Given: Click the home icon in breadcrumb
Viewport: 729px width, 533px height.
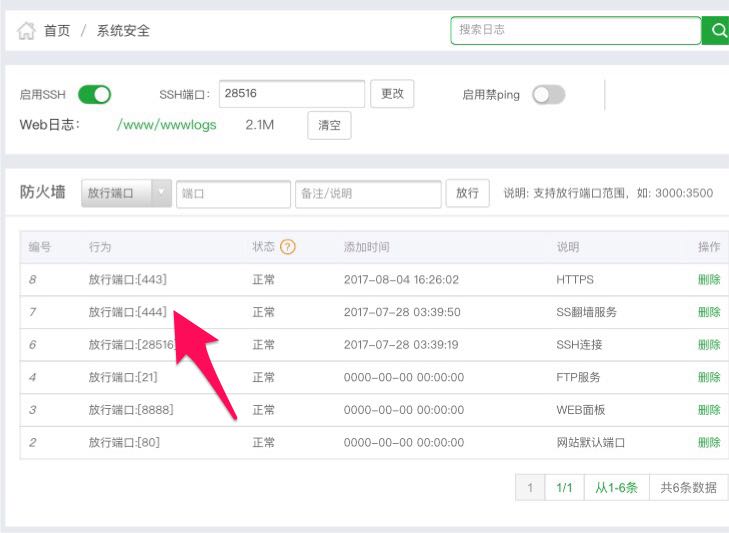Looking at the screenshot, I should coord(26,31).
